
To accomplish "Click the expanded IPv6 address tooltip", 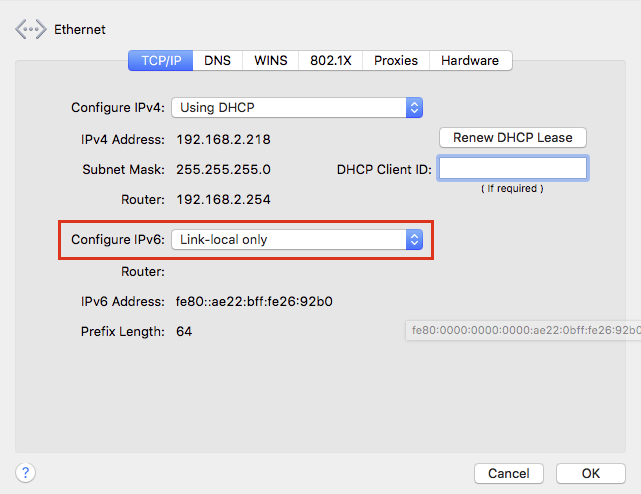I will 523,330.
